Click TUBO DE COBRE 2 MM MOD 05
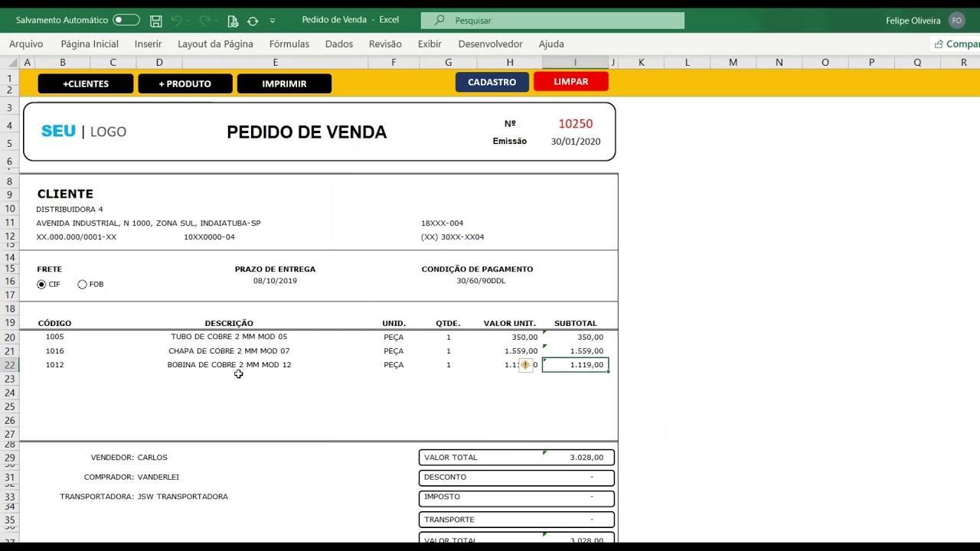This screenshot has height=551, width=980. [229, 337]
